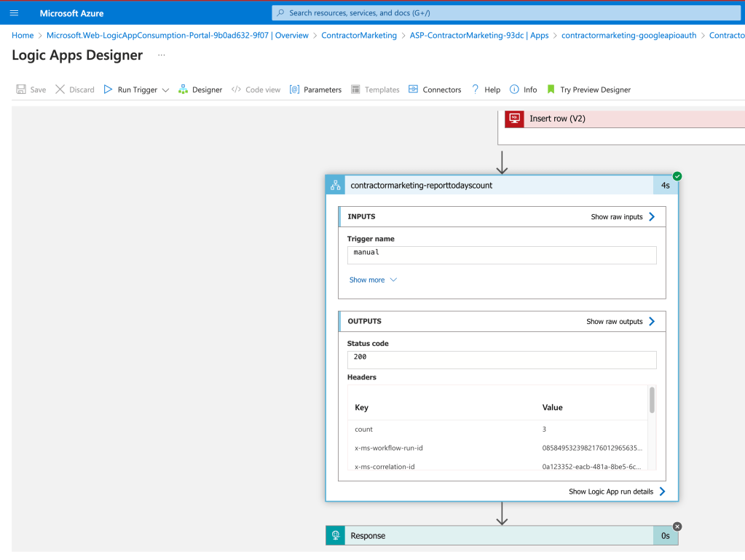Screen dimensions: 745x560
Task: Open ASP-ContractorMarketing-93dc Apps breadcrumb
Action: [x=479, y=35]
